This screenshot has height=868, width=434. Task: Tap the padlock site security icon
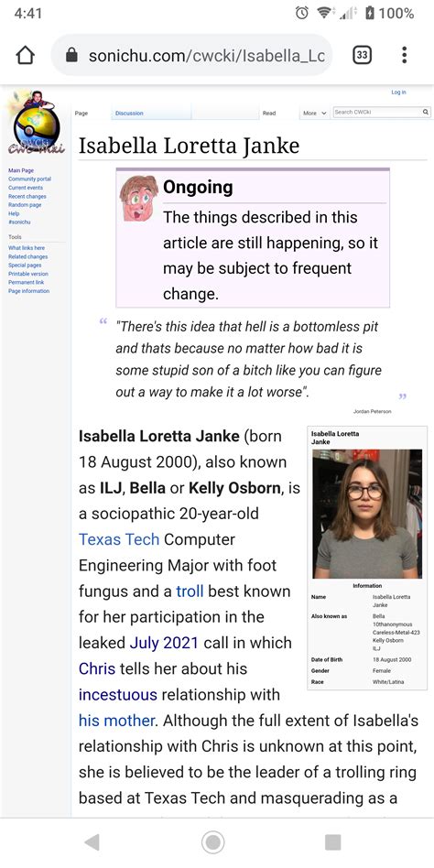click(x=71, y=55)
